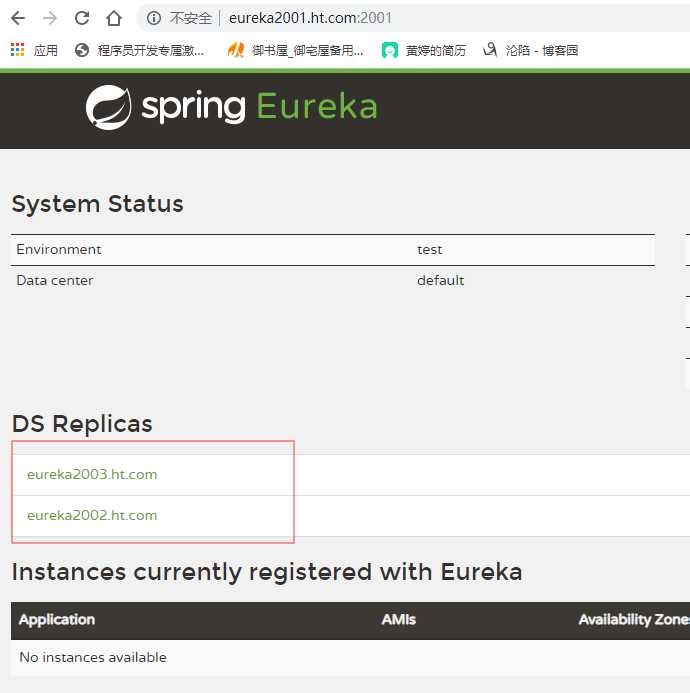Click the AMIs column header

pos(399,620)
